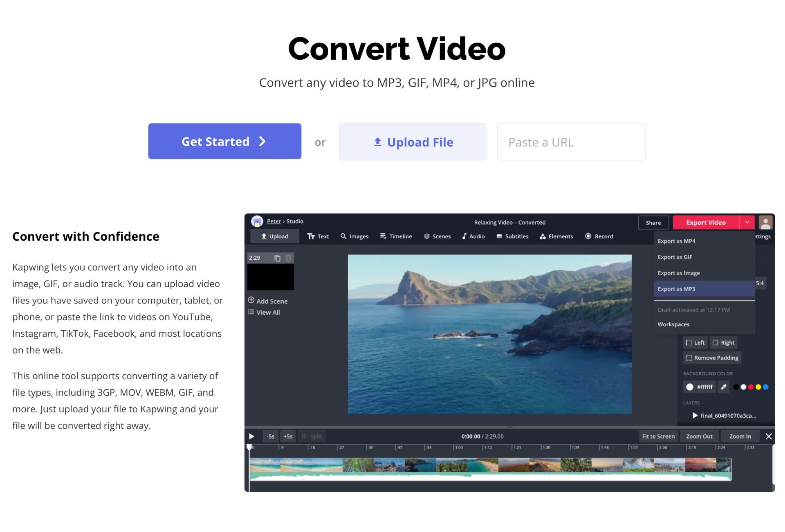Open the Elements tool

pos(556,236)
